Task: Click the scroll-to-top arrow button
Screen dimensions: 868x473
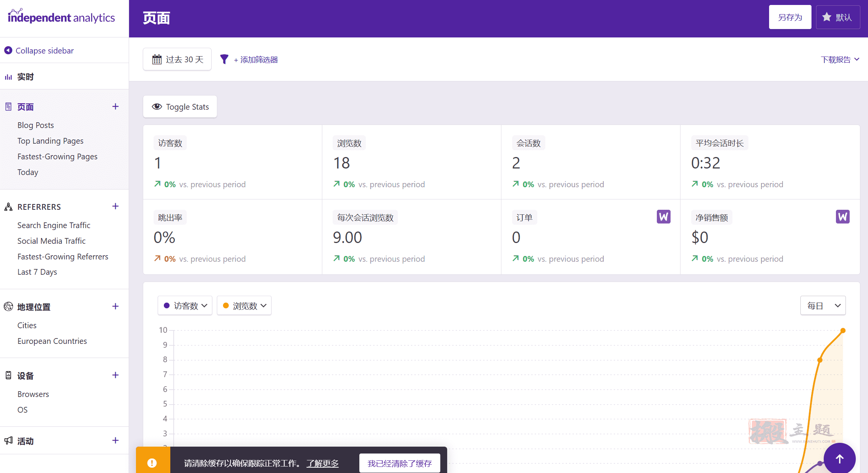Action: 839,458
